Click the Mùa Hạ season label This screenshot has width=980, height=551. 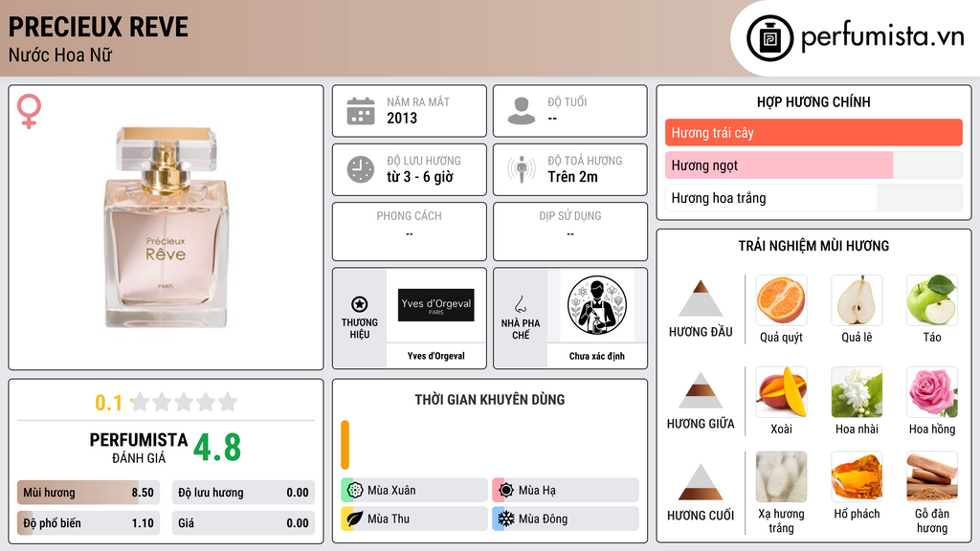coord(537,490)
